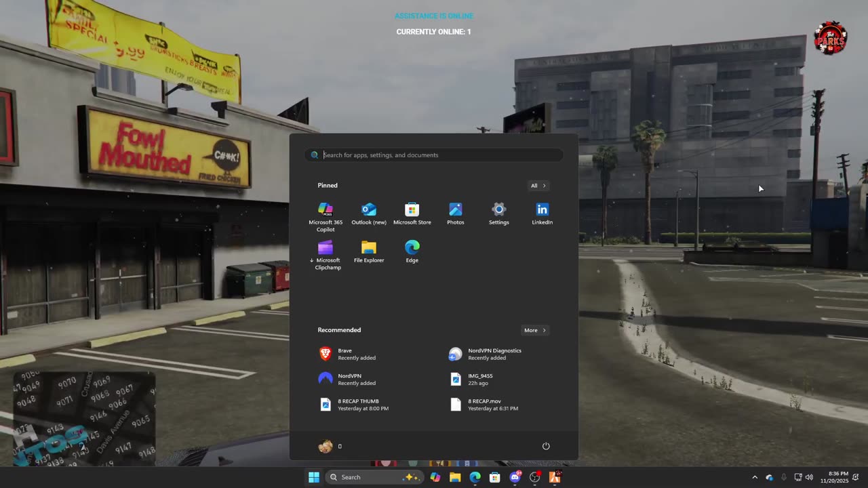The height and width of the screenshot is (488, 868).
Task: Focus the Start menu search field
Action: [x=434, y=155]
